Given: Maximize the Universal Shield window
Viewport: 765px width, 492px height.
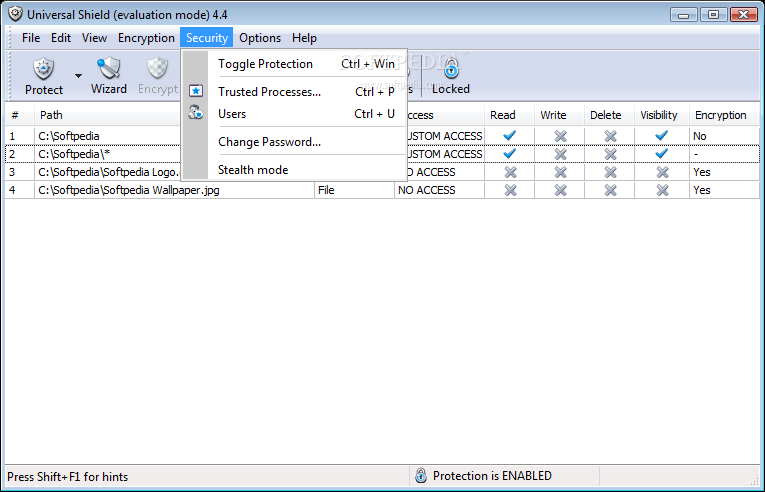Looking at the screenshot, I should click(x=713, y=15).
